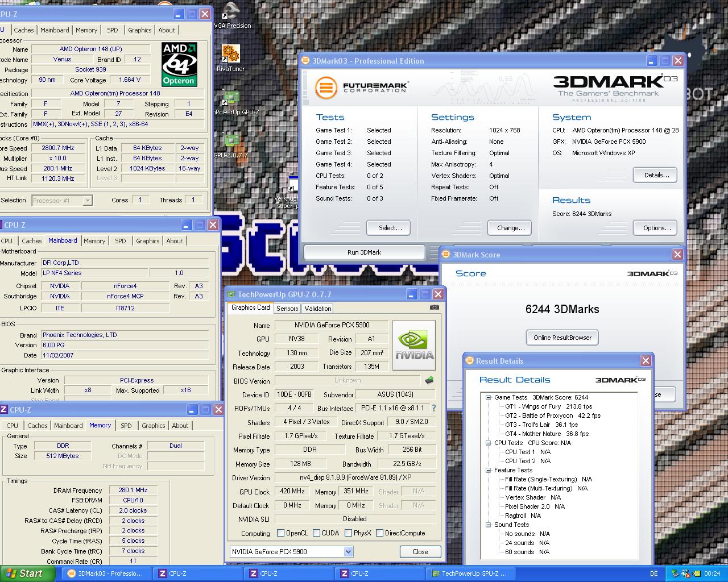The height and width of the screenshot is (582, 728).
Task: Click the GPU Clock 420 MHz field
Action: (x=292, y=491)
